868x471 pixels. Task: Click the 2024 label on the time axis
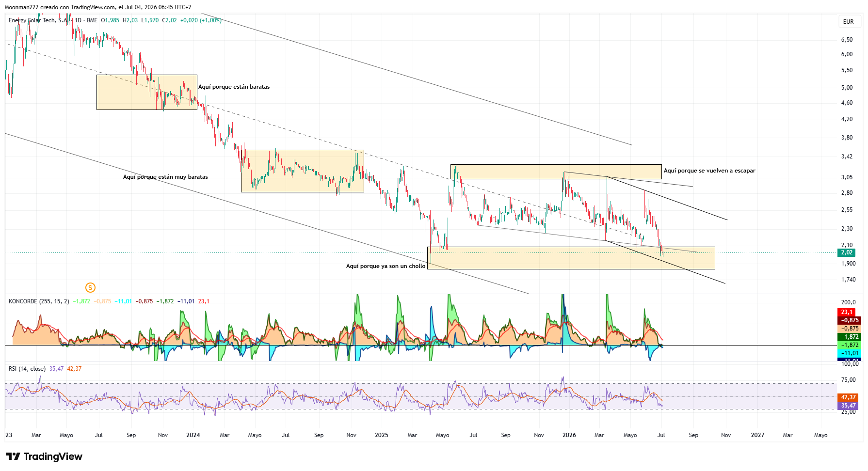[193, 435]
